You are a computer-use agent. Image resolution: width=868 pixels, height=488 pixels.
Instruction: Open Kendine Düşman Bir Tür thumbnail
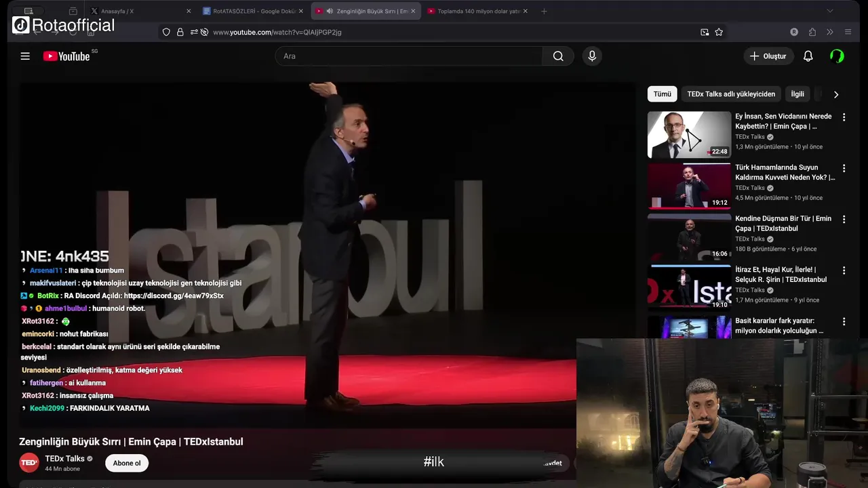click(689, 237)
